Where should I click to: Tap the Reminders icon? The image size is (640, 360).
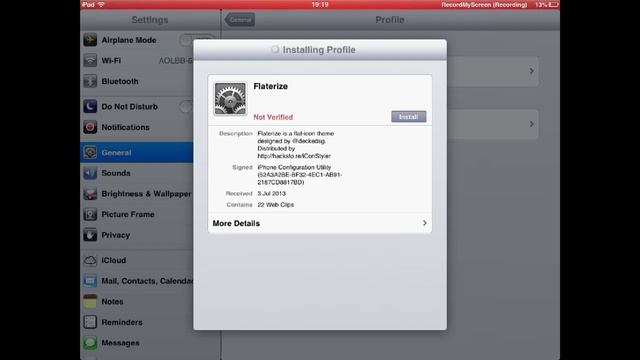click(90, 322)
